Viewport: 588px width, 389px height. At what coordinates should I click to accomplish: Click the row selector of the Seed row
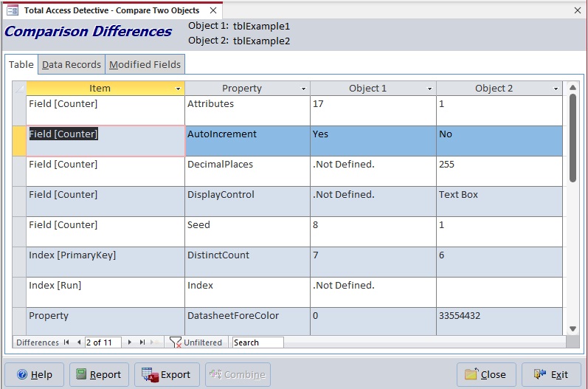click(x=19, y=232)
